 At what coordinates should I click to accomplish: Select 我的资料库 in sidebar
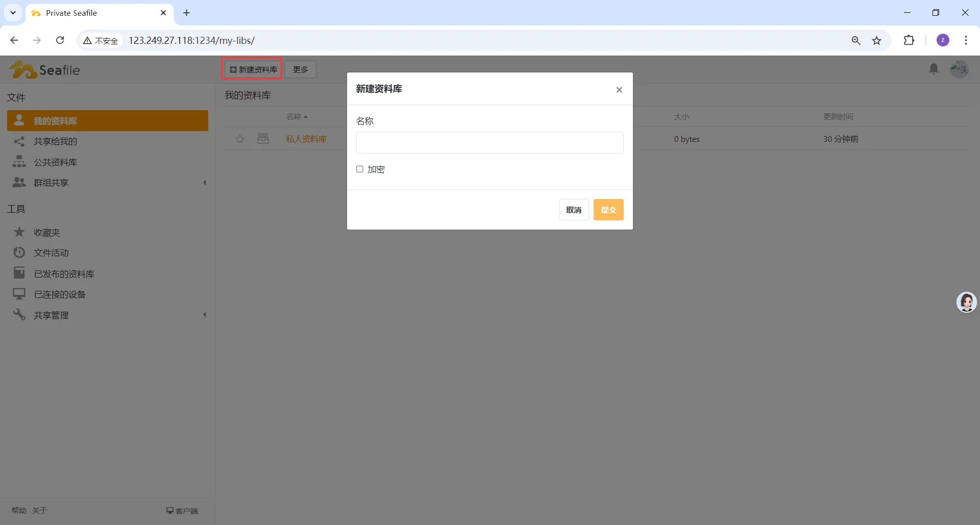point(108,121)
